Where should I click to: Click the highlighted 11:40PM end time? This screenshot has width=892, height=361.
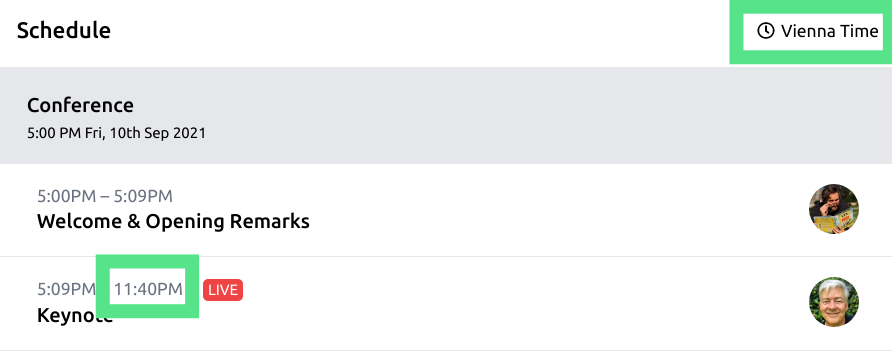148,289
